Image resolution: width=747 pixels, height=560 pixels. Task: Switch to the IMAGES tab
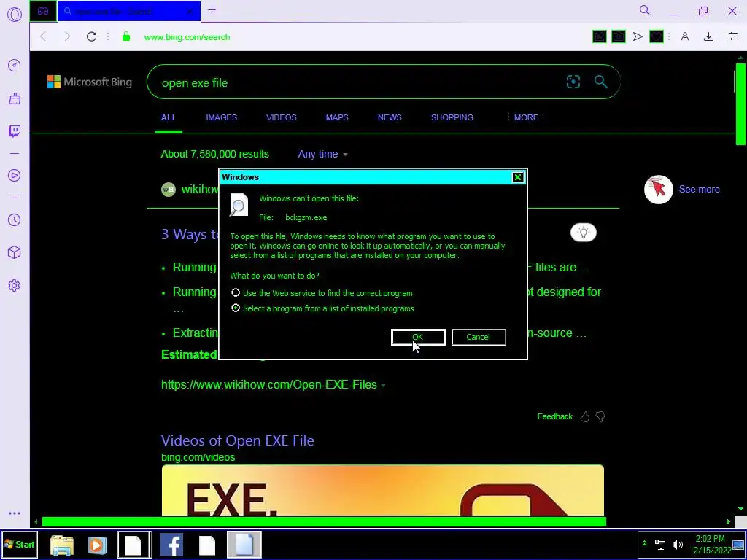pos(221,117)
